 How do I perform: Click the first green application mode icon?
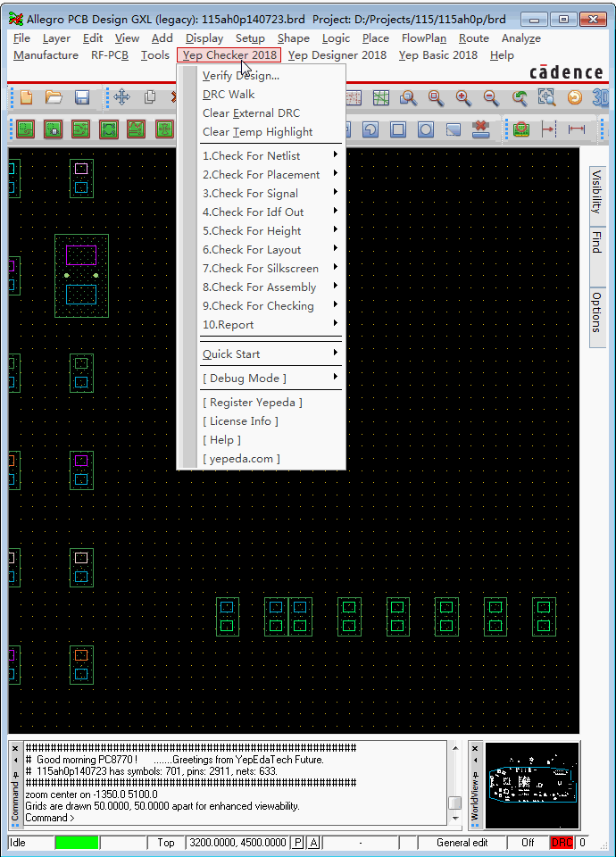click(x=26, y=129)
